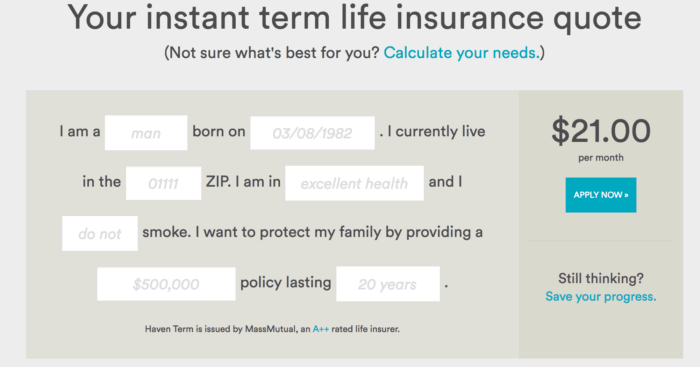Screen dimensions: 700x367
Task: Open the excellent health dropdown
Action: 354,183
